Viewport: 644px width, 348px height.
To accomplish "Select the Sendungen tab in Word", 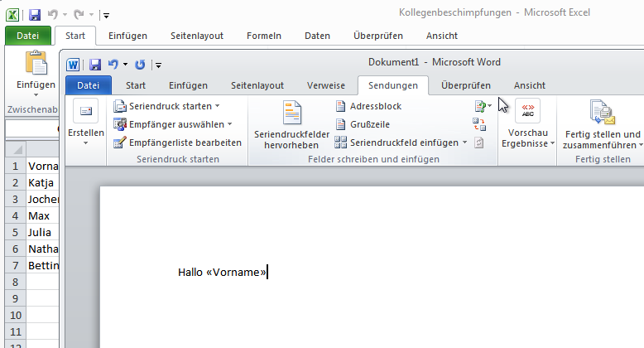I will (x=393, y=85).
